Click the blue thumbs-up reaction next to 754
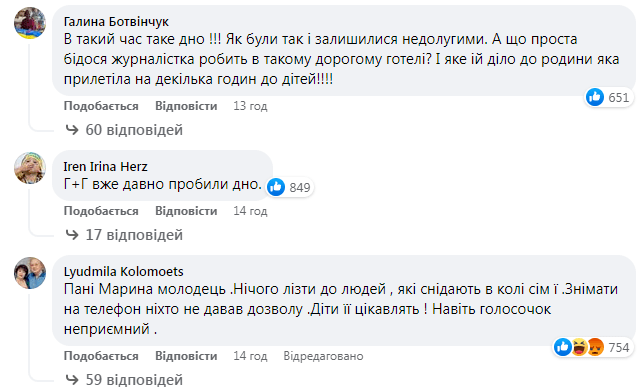Viewport: 642px width, 392px height. point(563,347)
